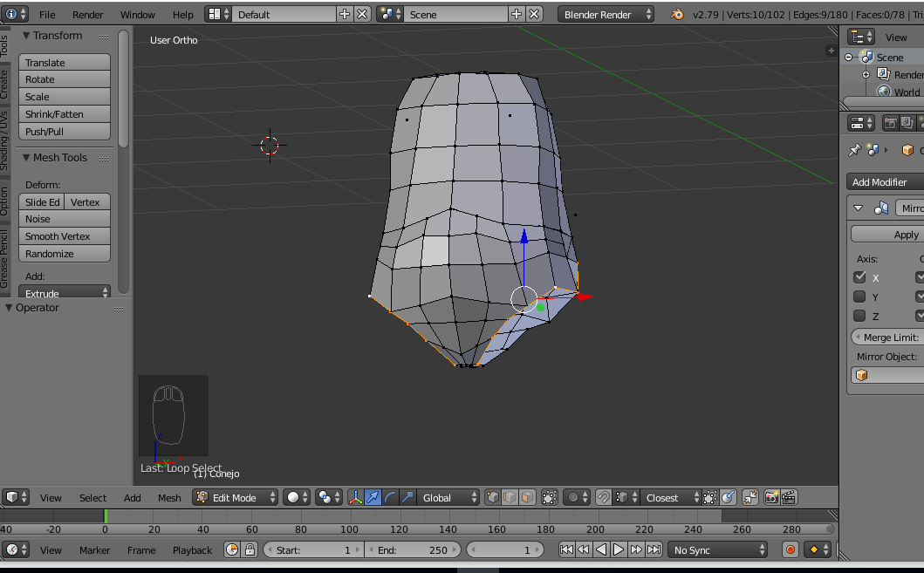Enable the mirror Z axis checkbox
This screenshot has height=573, width=924.
[x=859, y=316]
